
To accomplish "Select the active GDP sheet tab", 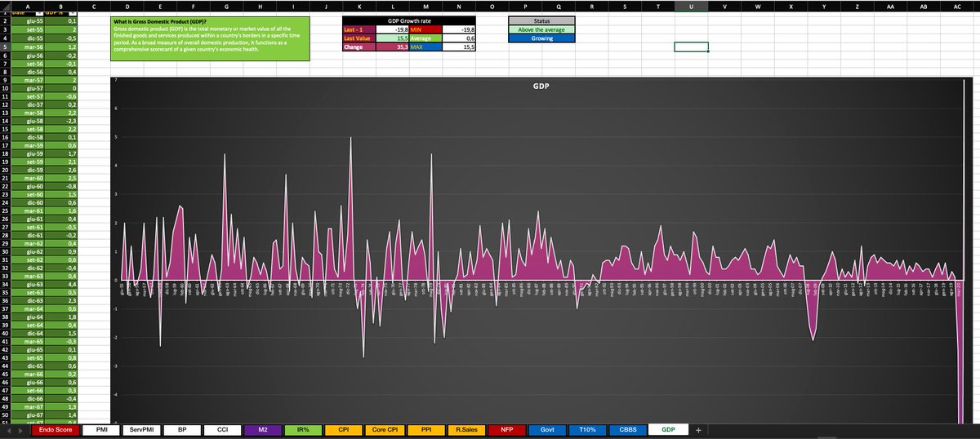I will (x=668, y=429).
